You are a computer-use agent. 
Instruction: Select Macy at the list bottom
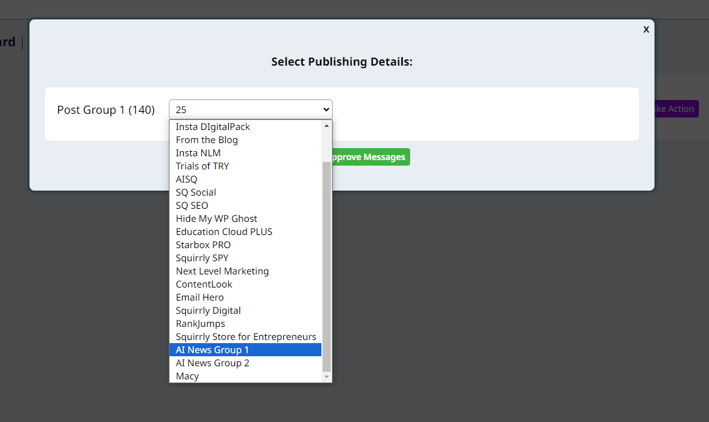point(187,376)
